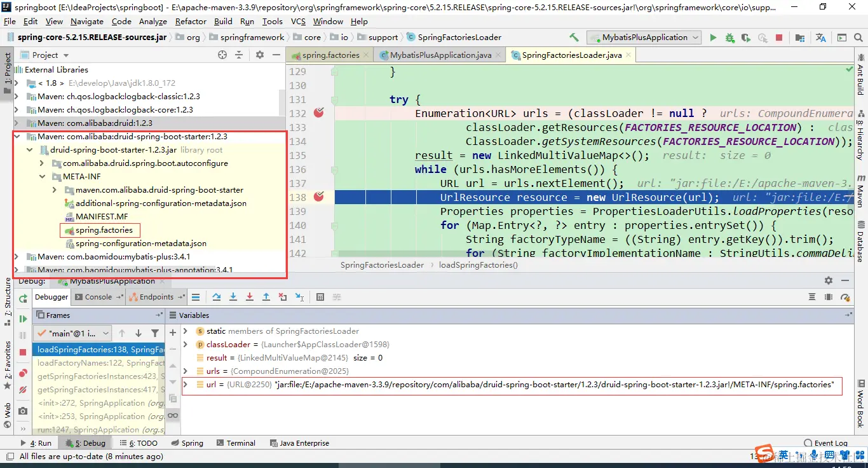Open Evaluate Expression calculator icon

tap(320, 297)
